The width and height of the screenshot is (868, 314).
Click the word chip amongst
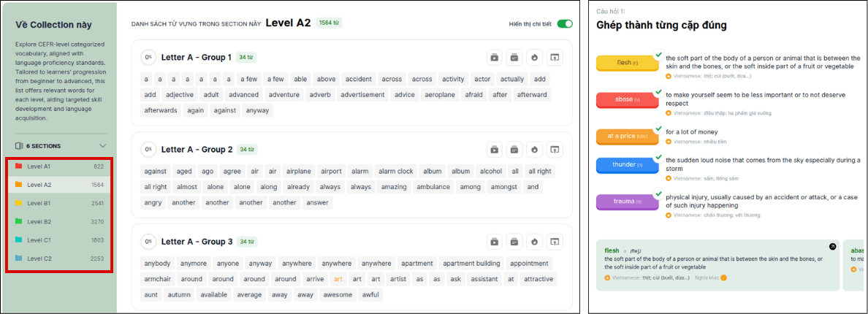click(x=504, y=187)
